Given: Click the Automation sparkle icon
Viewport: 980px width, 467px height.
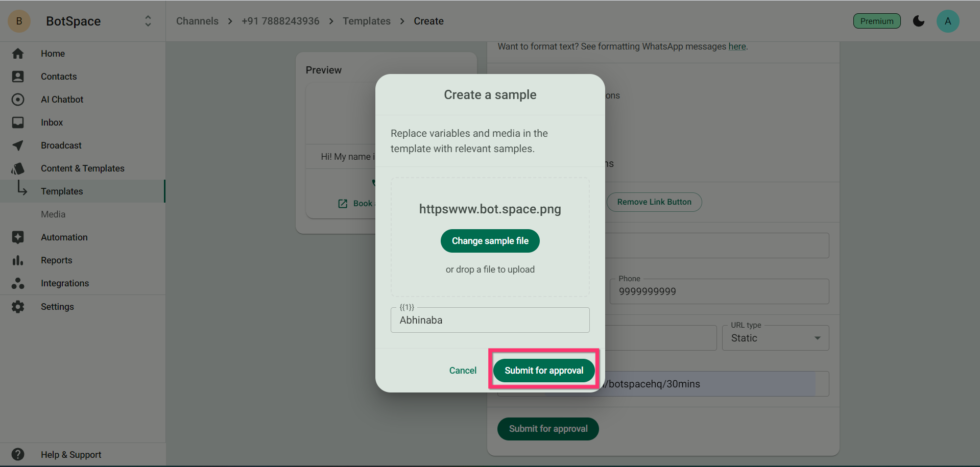Looking at the screenshot, I should click(18, 237).
